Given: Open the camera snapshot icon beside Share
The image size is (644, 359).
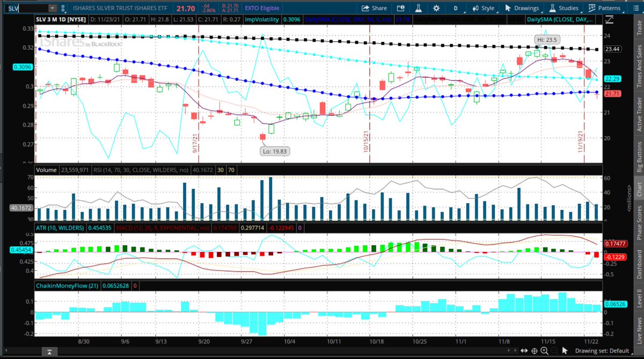Looking at the screenshot, I should pyautogui.click(x=400, y=8).
